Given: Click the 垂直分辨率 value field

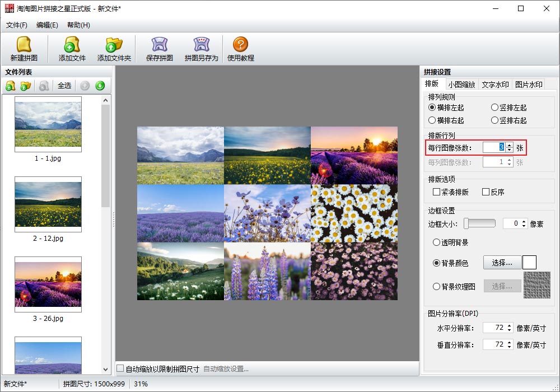Looking at the screenshot, I should pos(494,344).
